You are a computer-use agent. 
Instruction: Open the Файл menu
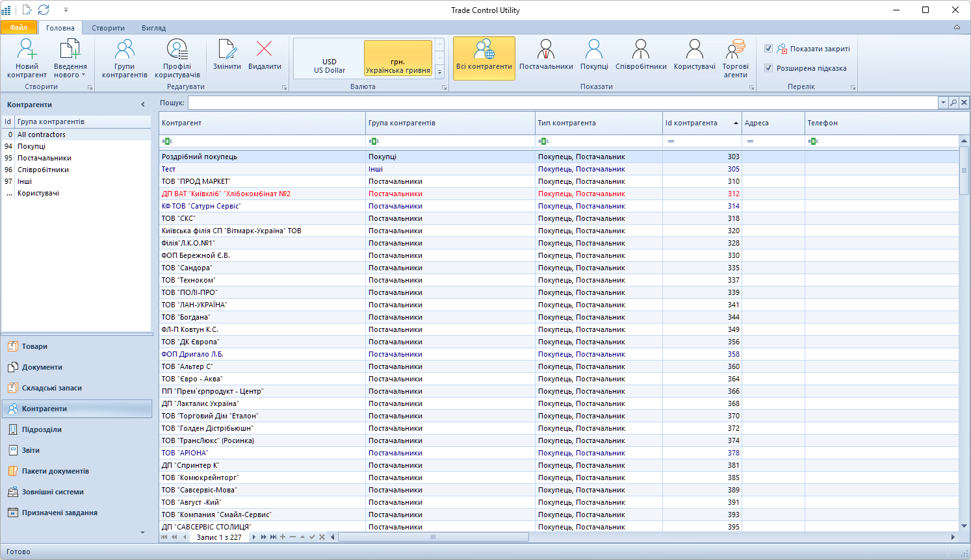coord(19,27)
